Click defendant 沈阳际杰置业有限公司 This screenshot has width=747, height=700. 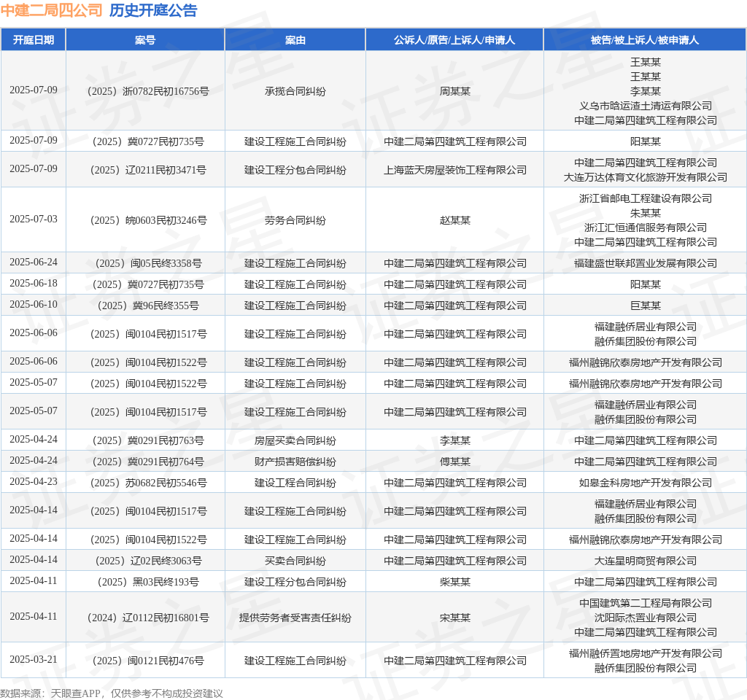(646, 618)
